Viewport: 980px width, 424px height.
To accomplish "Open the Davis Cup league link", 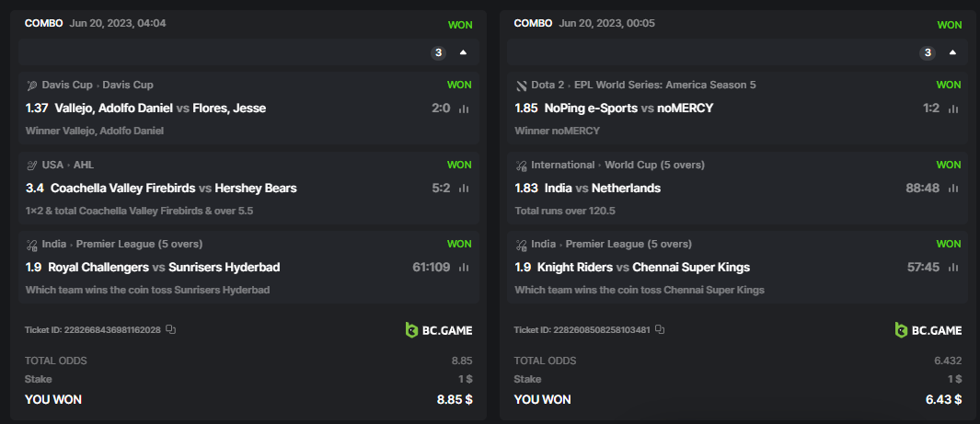I will [x=131, y=85].
